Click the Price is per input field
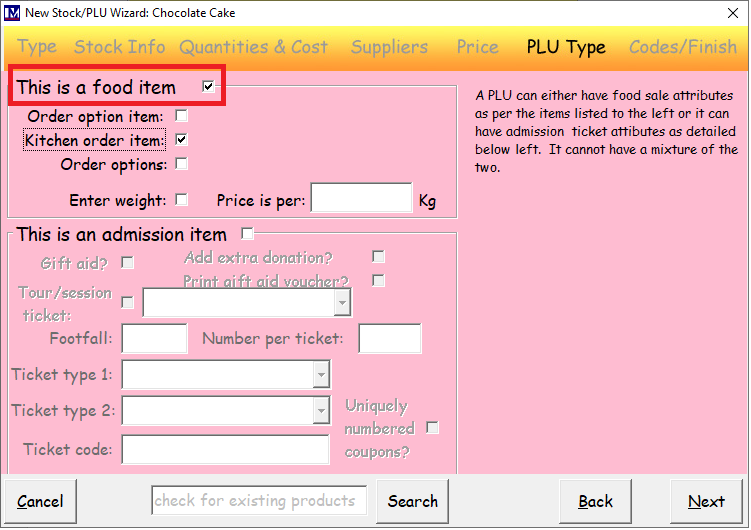Screen dimensions: 751x530 361,198
